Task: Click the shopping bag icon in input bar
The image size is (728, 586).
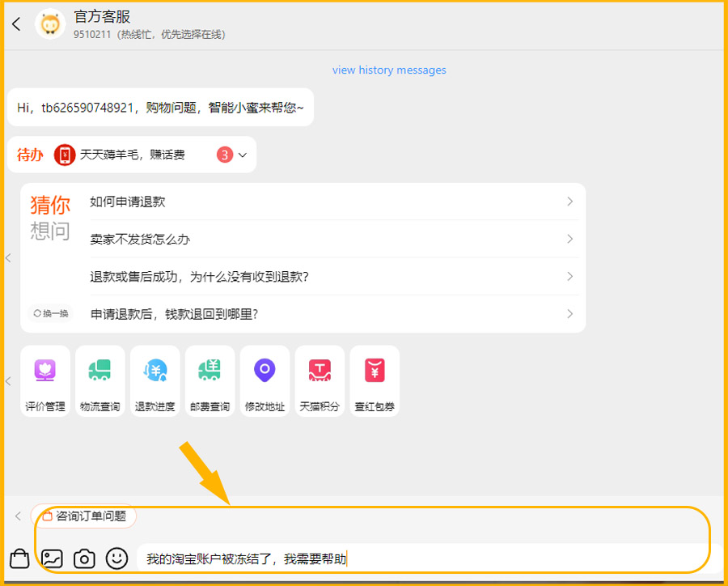Action: pos(19,558)
